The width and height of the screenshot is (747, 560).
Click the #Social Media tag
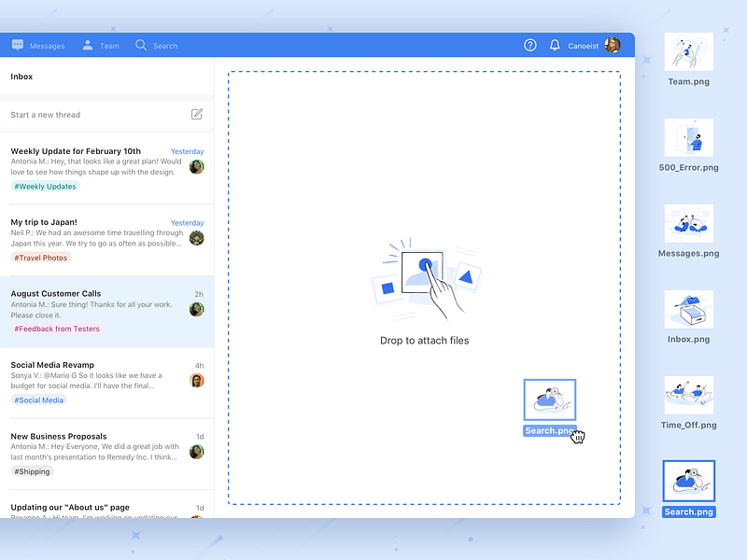[38, 399]
